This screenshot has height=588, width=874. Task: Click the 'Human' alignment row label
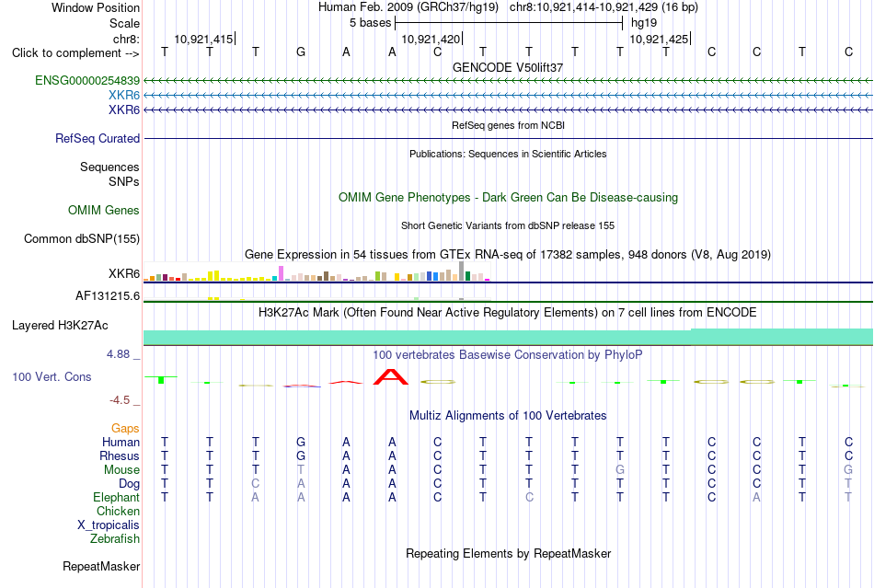point(121,442)
